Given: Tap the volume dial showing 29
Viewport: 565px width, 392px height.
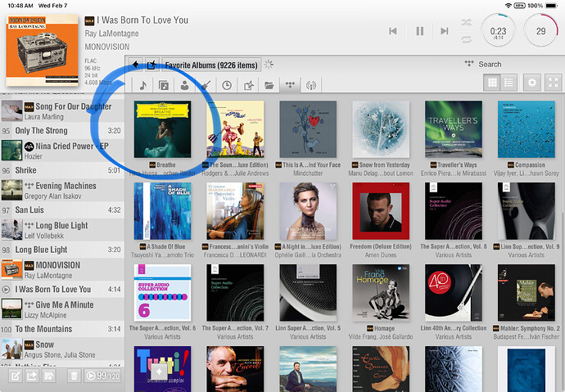Looking at the screenshot, I should coord(540,31).
